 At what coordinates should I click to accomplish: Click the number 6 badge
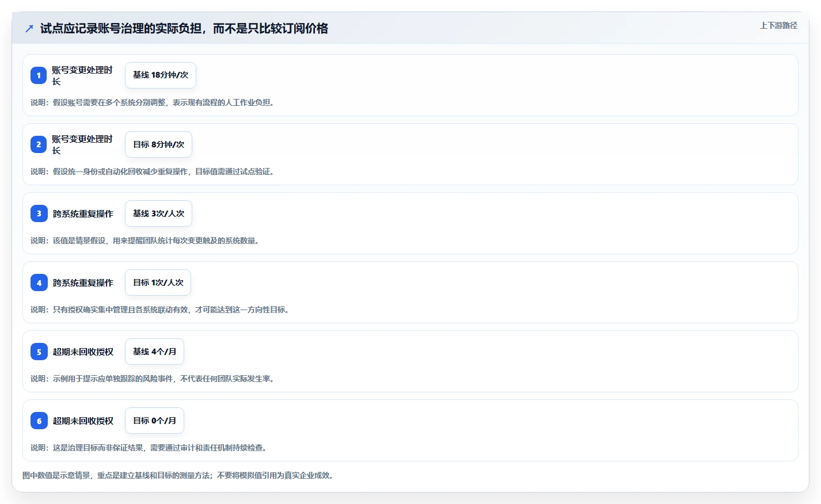[x=39, y=421]
